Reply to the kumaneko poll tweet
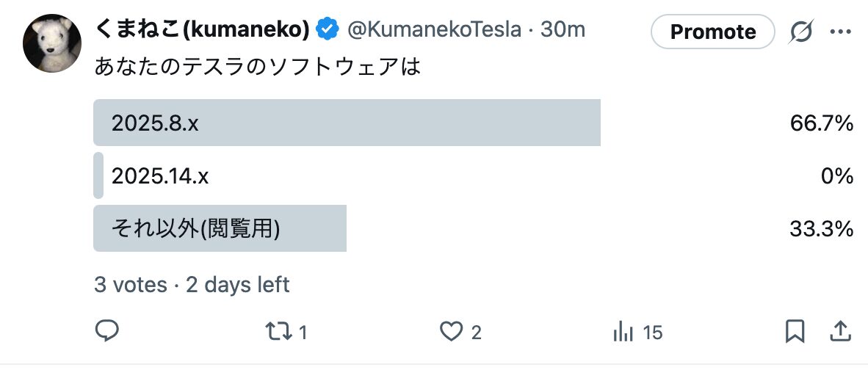This screenshot has height=370, width=868. click(107, 332)
